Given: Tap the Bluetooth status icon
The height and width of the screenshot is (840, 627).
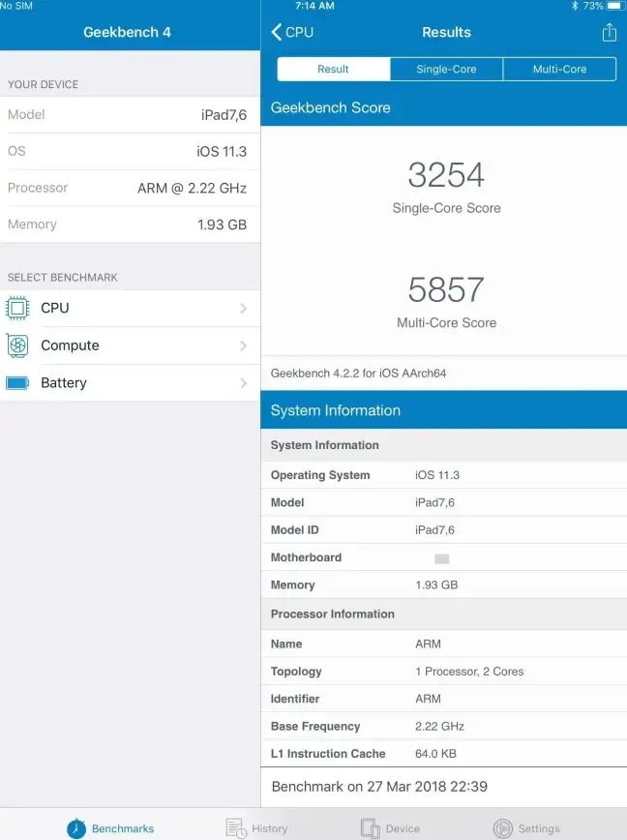Looking at the screenshot, I should 575,6.
